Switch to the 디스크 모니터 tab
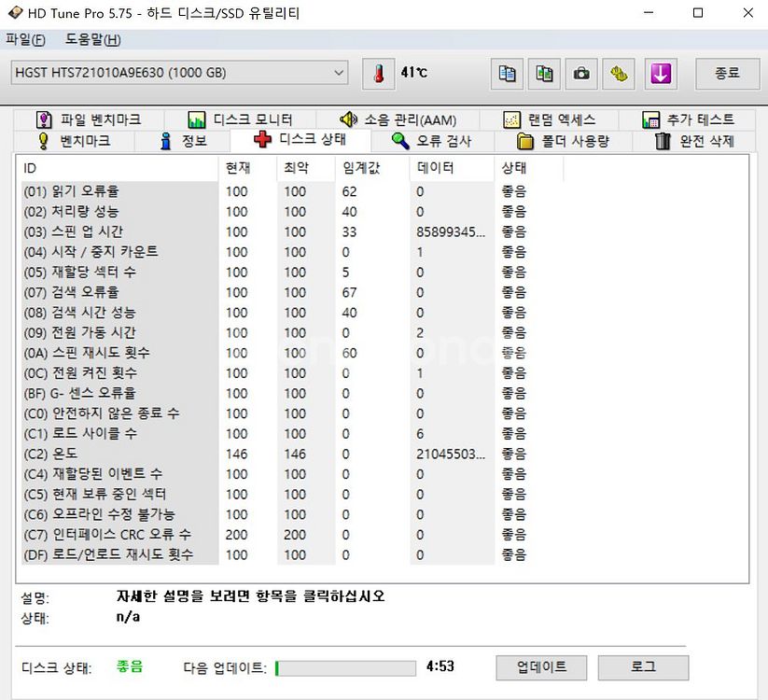The height and width of the screenshot is (700, 768). (241, 119)
